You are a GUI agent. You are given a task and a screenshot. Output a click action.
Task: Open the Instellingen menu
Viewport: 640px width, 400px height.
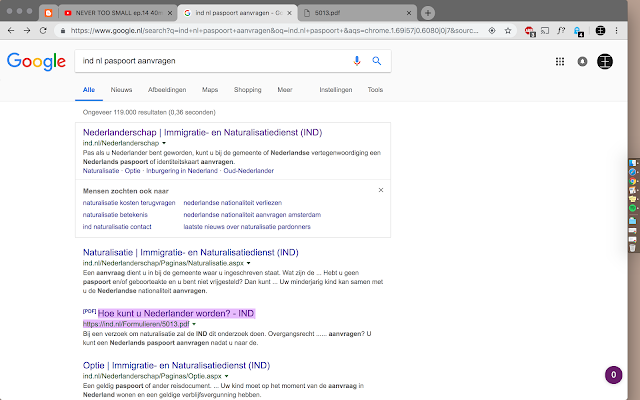coord(336,90)
